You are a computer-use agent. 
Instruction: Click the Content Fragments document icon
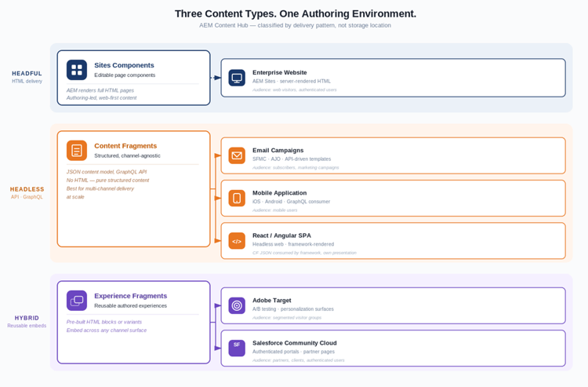point(77,151)
